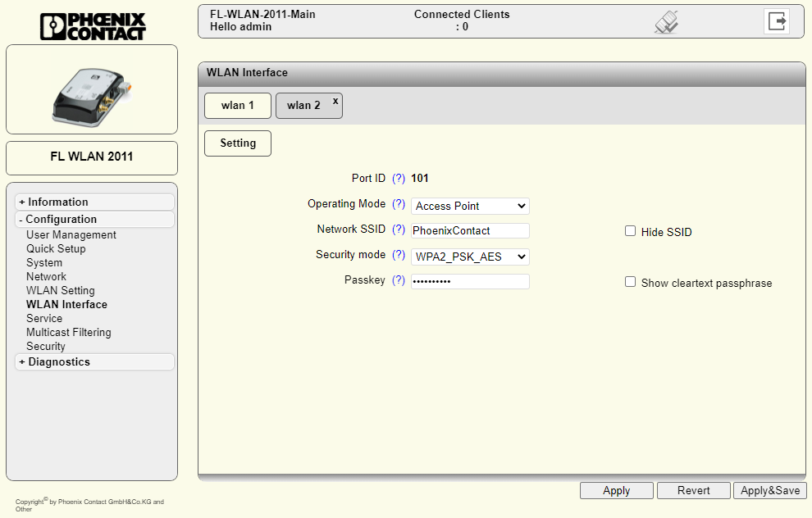
Task: Open the Network SSID help tooltip
Action: tap(399, 229)
